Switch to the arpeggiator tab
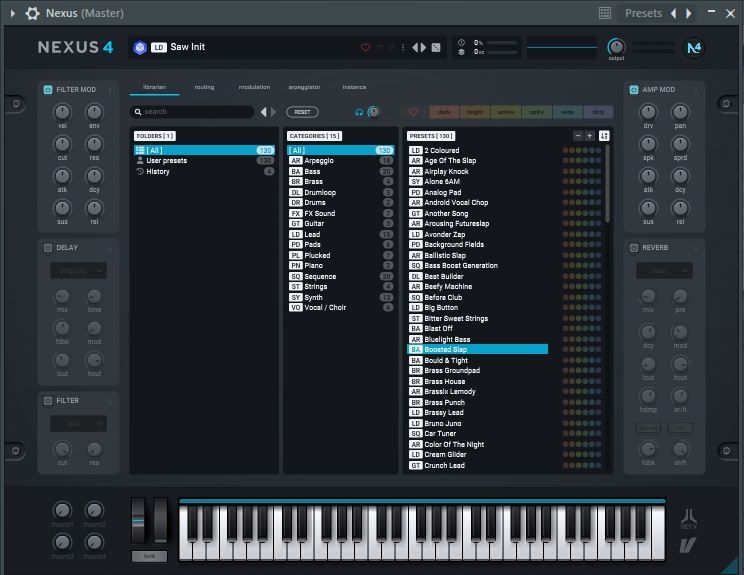Screen dimensions: 744x575 tap(304, 87)
